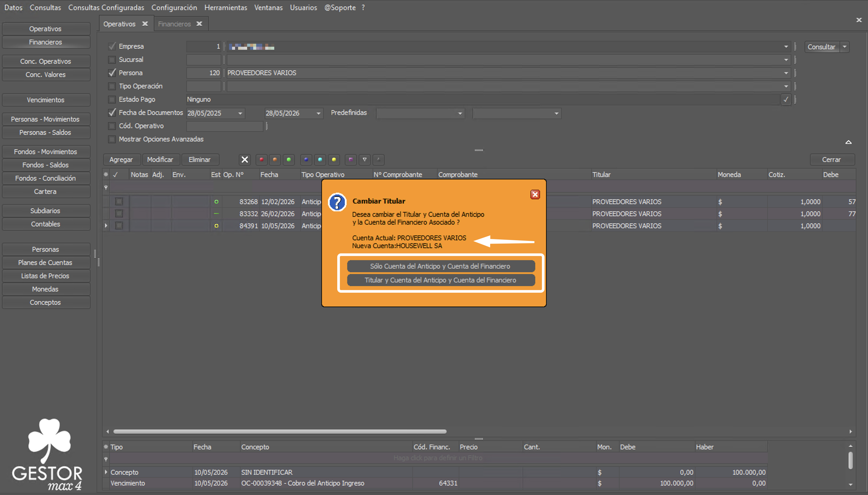868x495 pixels.
Task: Click the filter funnel toolbar icon
Action: point(364,159)
